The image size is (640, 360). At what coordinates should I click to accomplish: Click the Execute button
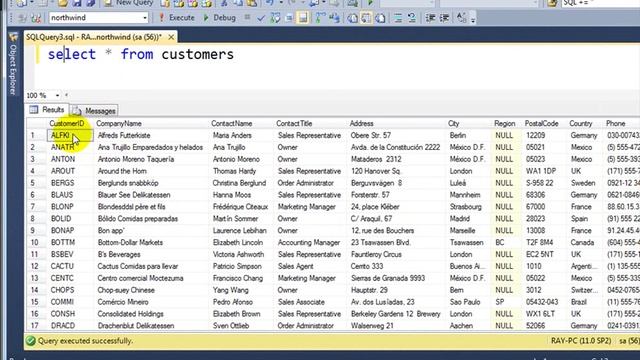177,18
